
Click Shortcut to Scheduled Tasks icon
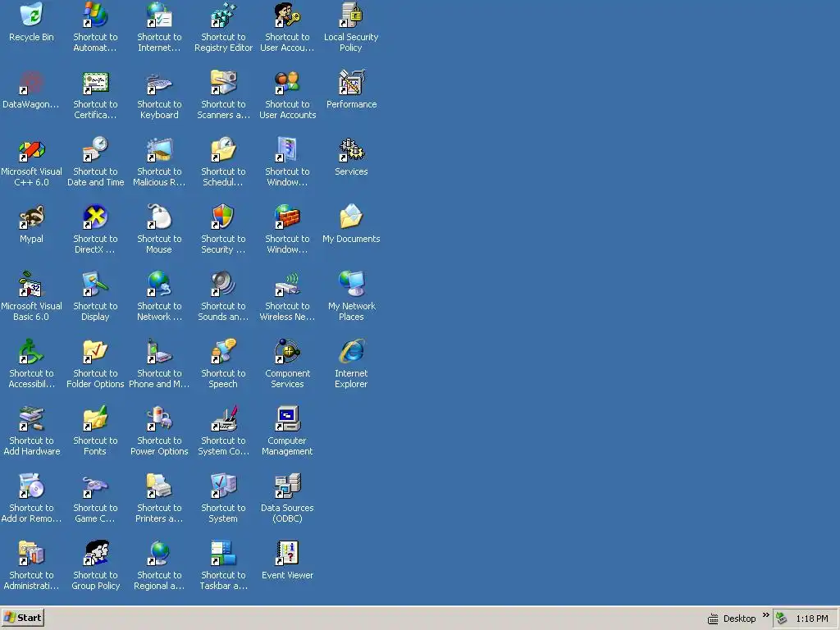click(x=223, y=150)
